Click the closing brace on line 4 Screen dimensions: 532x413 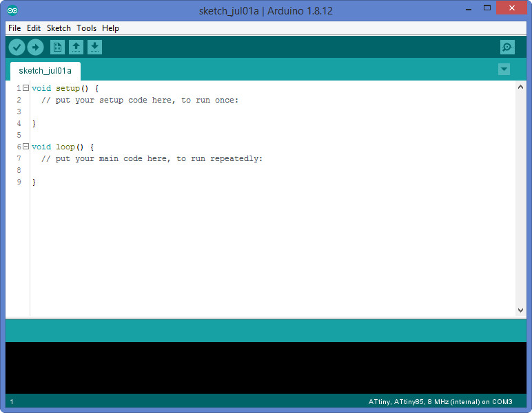pos(34,124)
